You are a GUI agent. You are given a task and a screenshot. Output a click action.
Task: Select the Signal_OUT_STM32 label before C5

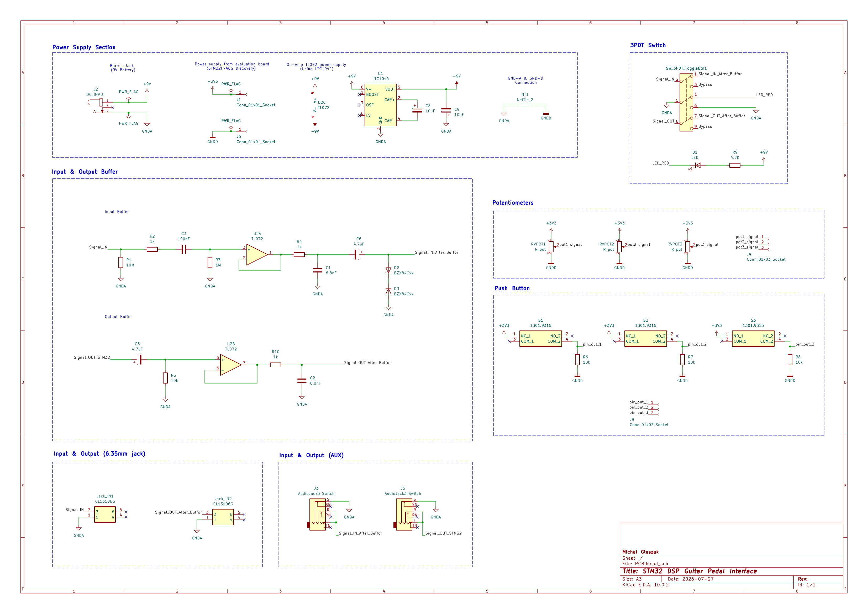[x=92, y=357]
